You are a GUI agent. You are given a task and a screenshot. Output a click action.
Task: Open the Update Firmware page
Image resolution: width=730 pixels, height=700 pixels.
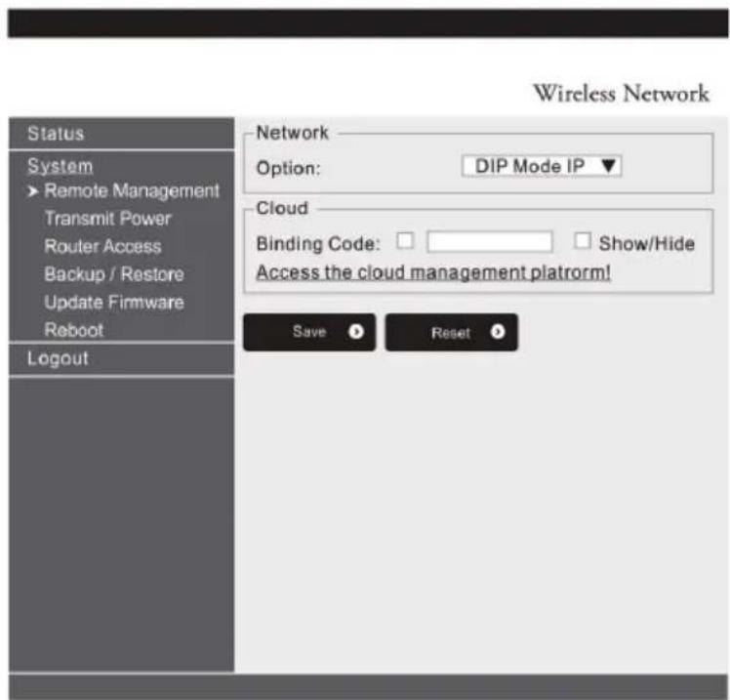click(x=114, y=303)
